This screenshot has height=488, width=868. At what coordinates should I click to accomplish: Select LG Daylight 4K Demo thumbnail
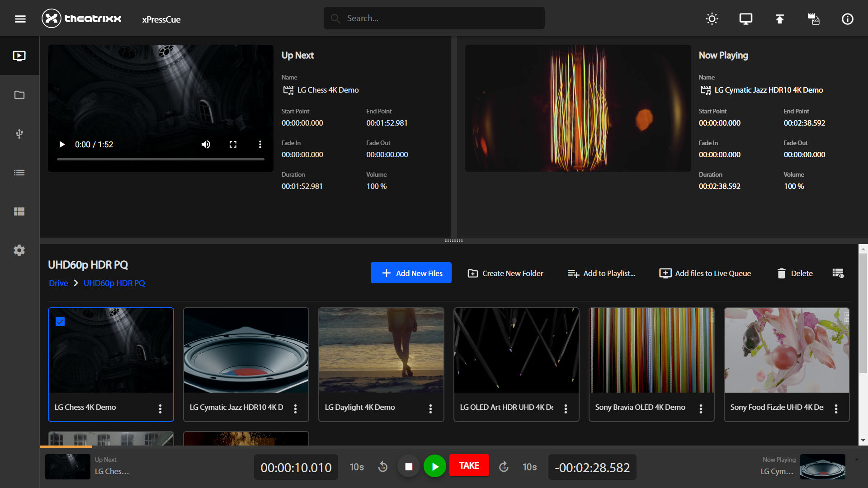[x=381, y=351]
